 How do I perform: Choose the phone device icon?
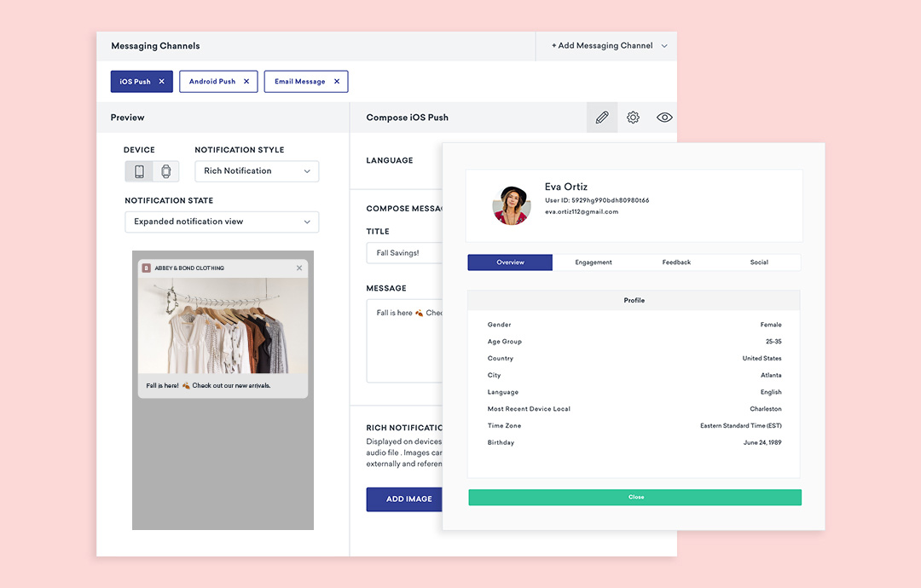pos(139,171)
